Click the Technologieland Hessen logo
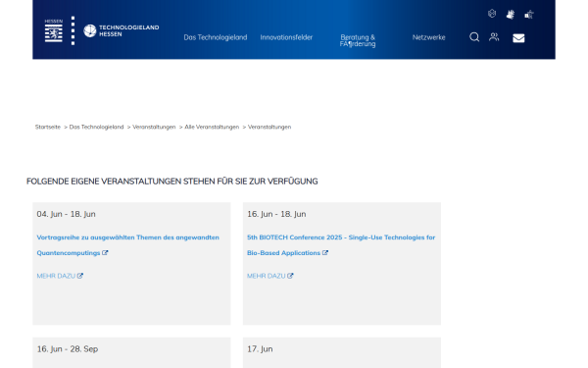The width and height of the screenshot is (588, 368). [122, 30]
